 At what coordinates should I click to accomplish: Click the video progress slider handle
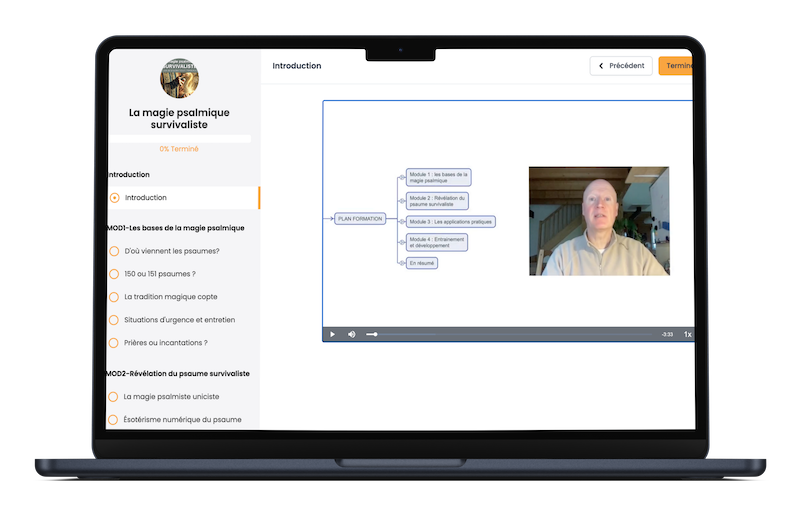point(375,334)
